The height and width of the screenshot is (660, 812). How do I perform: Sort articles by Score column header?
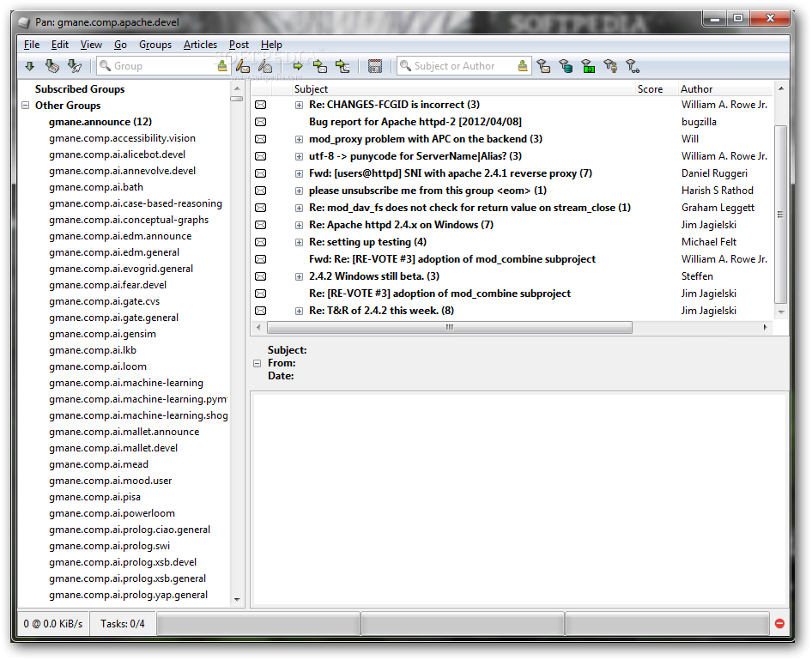point(656,89)
